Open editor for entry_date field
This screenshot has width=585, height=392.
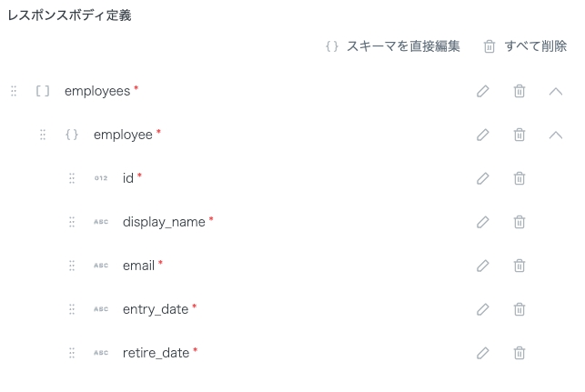click(x=483, y=309)
